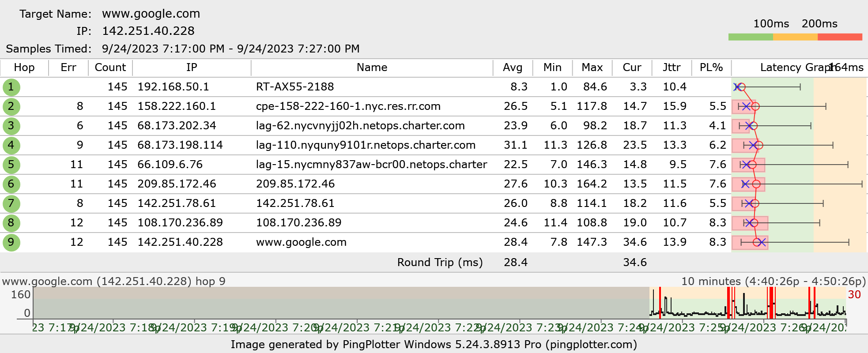This screenshot has width=868, height=353.
Task: Click the Name column header
Action: 372,68
